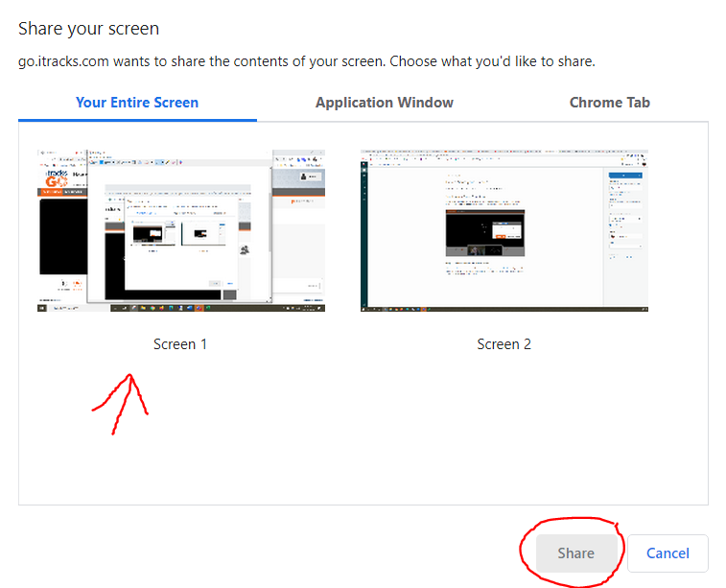
Task: Open the Chrome Tab option
Action: tap(609, 103)
